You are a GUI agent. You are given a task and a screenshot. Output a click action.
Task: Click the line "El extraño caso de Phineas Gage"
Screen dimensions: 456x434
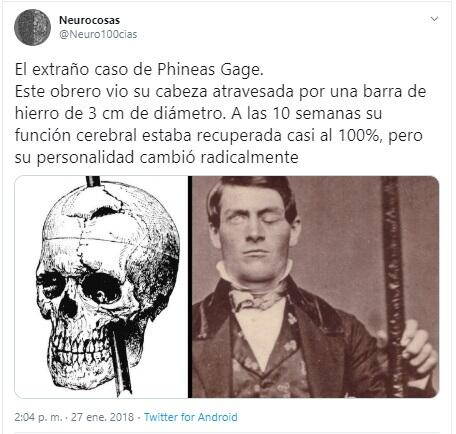[139, 70]
